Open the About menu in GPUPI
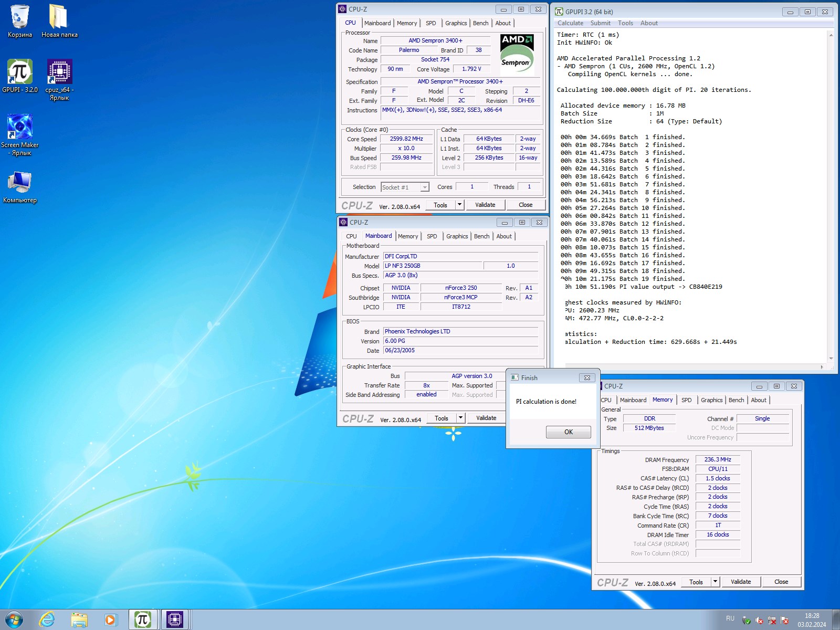This screenshot has height=630, width=840. (649, 23)
